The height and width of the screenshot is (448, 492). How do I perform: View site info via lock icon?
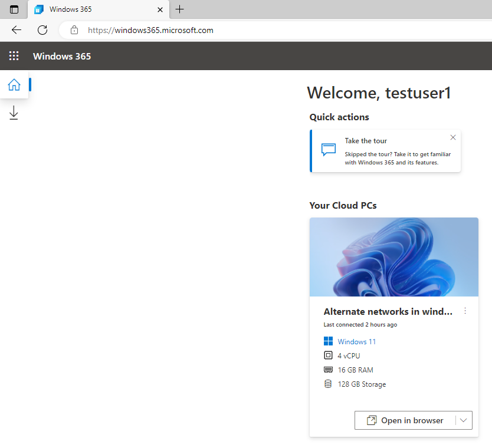pos(74,30)
